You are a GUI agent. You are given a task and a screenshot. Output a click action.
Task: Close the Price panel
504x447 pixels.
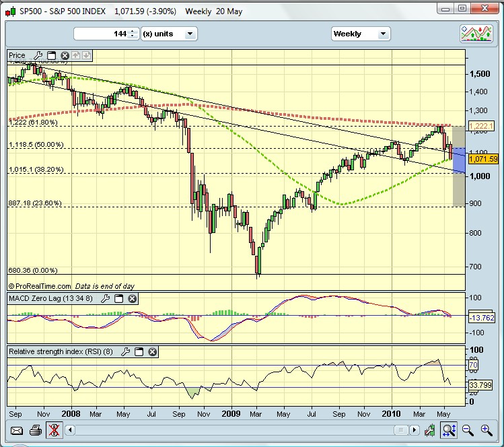[x=65, y=56]
